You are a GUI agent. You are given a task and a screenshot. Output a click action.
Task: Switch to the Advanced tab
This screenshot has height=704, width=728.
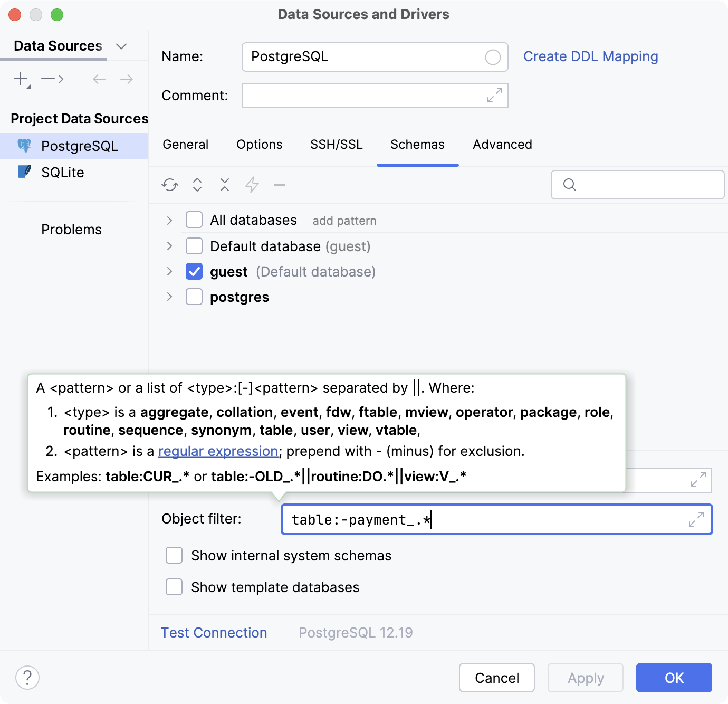click(502, 144)
